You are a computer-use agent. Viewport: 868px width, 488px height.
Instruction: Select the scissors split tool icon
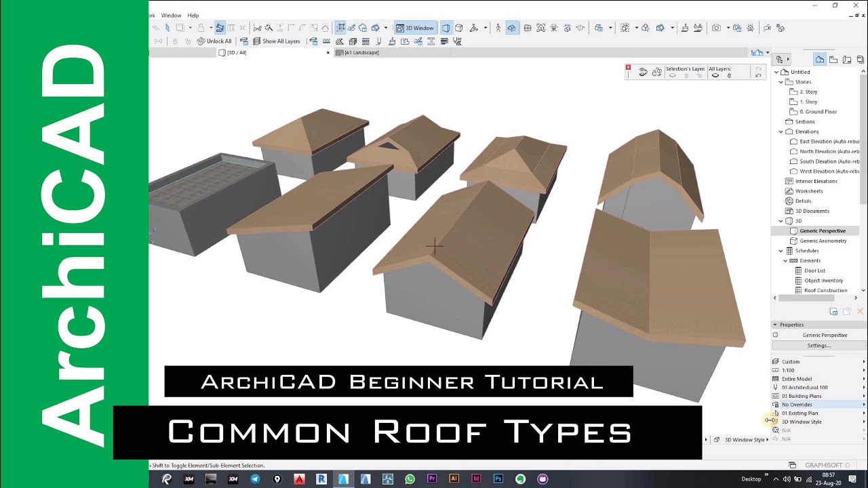tap(257, 28)
